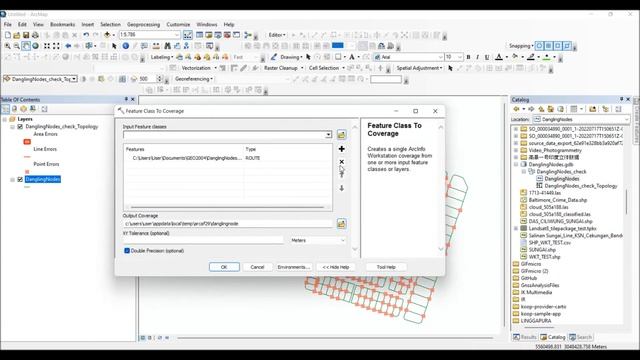Click OK in Feature Class To Coverage

pyautogui.click(x=224, y=267)
